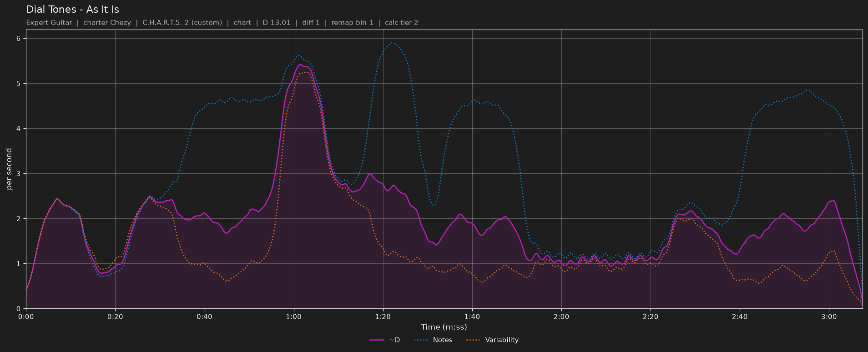The height and width of the screenshot is (352, 868).
Task: Click the 3:00 x-axis tick label
Action: click(x=829, y=317)
